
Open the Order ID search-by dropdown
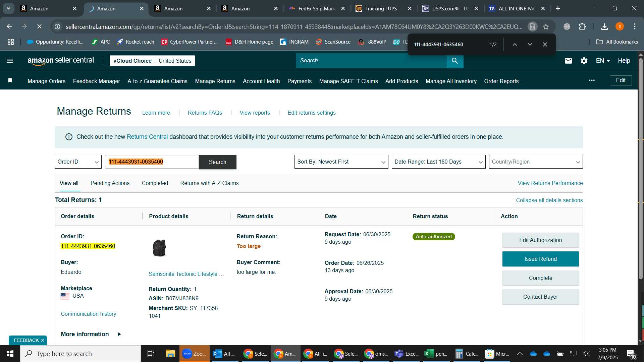(78, 162)
